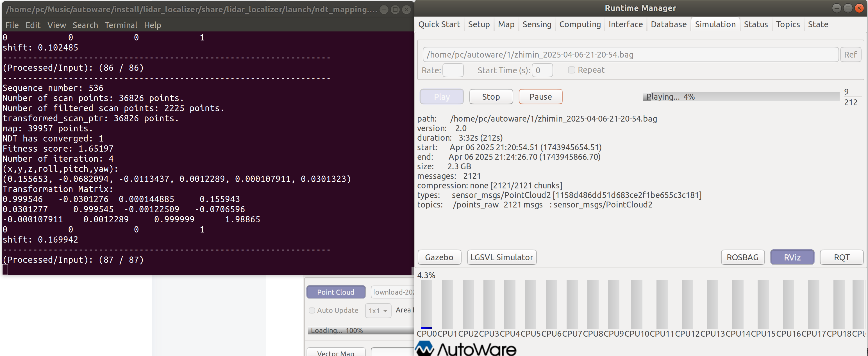Click the Pause playback button

[540, 97]
